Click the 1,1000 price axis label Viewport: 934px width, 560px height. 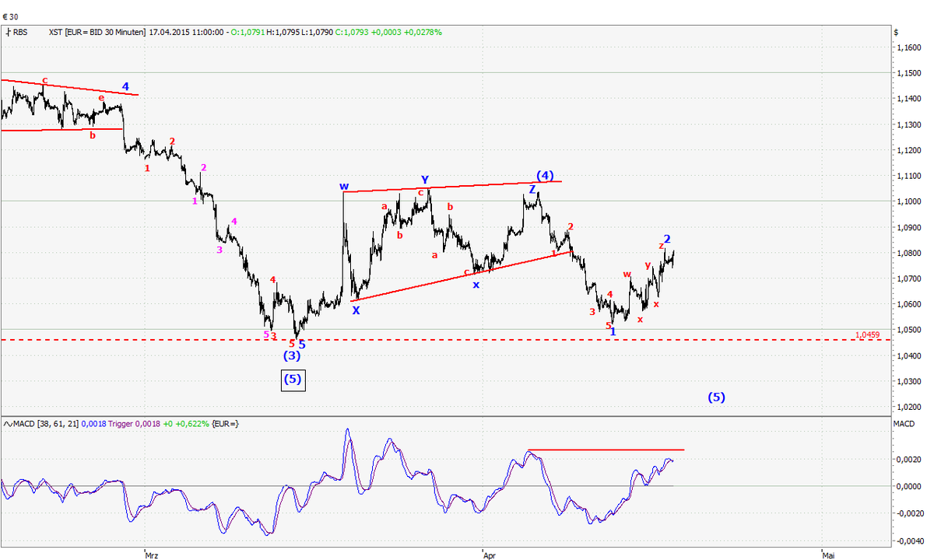(908, 201)
